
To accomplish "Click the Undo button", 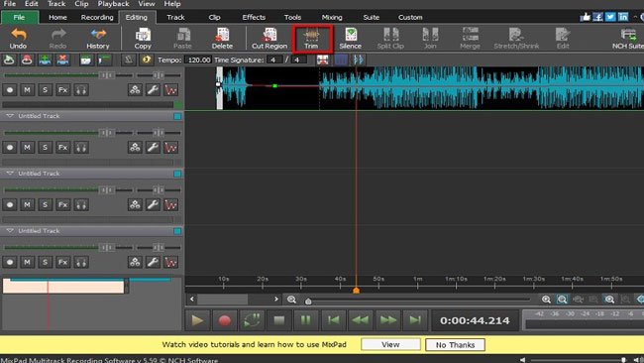I will point(18,39).
